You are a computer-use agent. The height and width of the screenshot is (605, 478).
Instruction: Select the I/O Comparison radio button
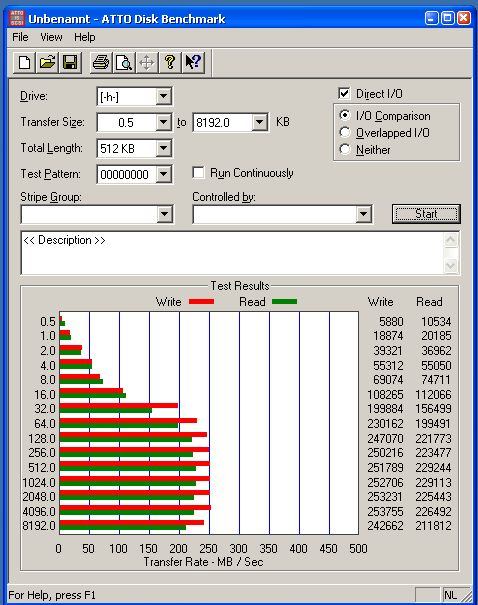345,115
